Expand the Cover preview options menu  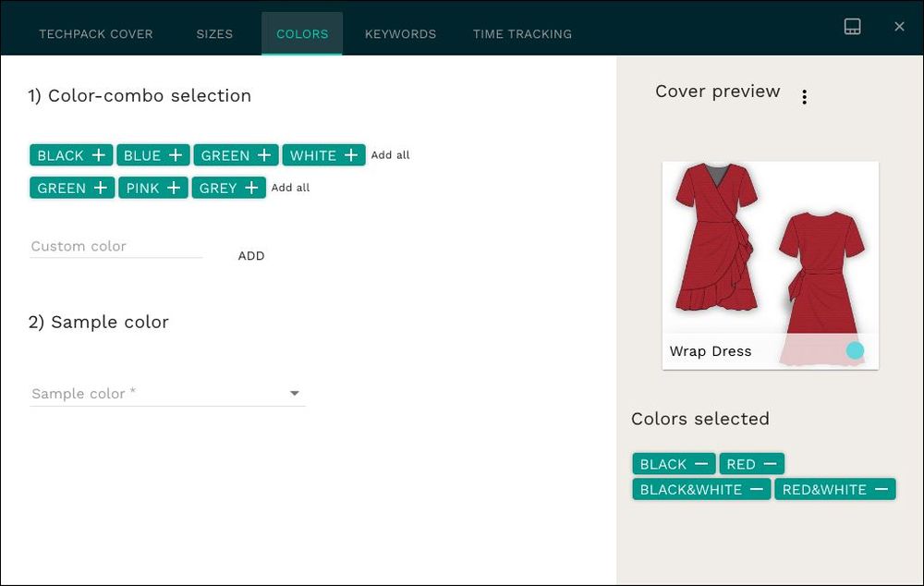pyautogui.click(x=804, y=95)
